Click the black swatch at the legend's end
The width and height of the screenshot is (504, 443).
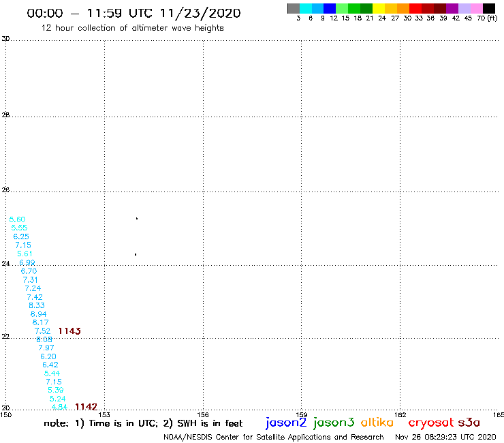(x=488, y=8)
